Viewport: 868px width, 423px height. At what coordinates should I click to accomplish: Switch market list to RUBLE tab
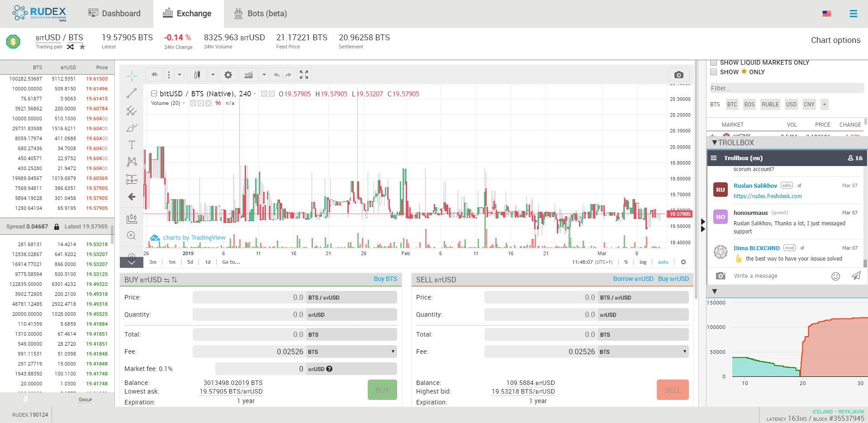click(x=770, y=105)
